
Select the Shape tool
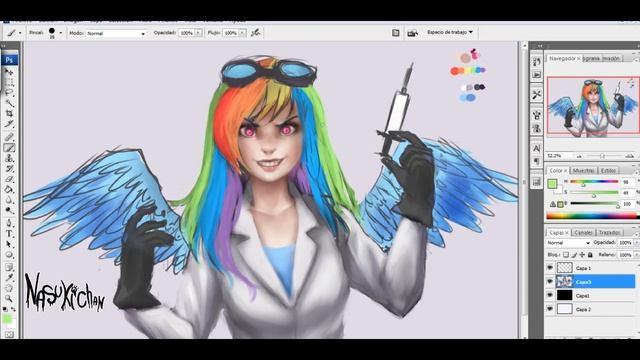pos(9,255)
